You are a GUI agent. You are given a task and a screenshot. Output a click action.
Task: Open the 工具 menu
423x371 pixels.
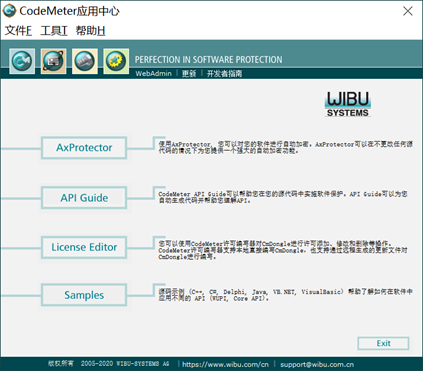point(54,31)
